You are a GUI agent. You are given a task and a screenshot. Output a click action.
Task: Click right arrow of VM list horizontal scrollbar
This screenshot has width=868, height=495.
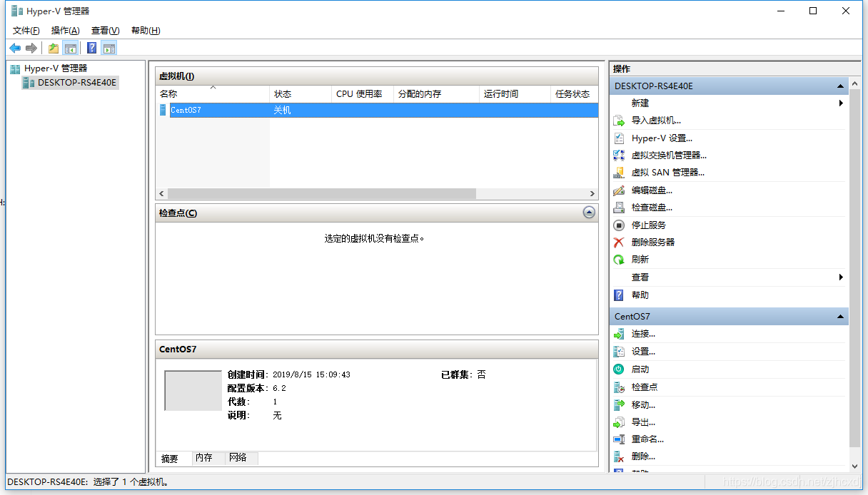pos(592,194)
